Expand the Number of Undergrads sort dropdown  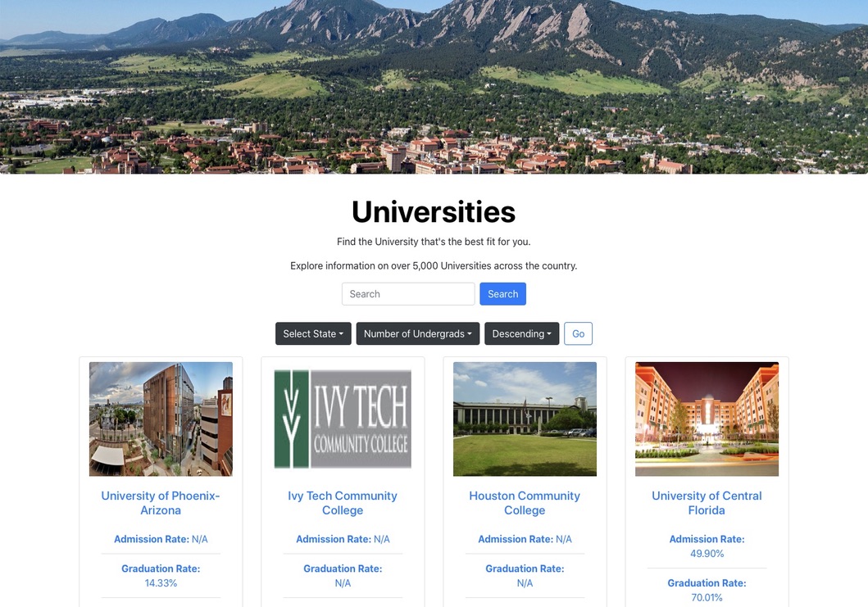pyautogui.click(x=417, y=333)
